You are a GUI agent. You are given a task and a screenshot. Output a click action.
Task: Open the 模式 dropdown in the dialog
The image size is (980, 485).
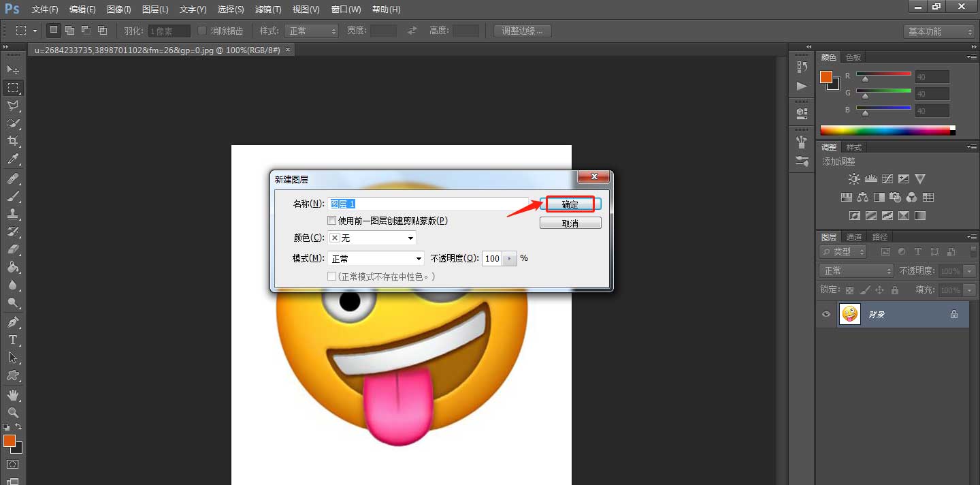click(375, 258)
